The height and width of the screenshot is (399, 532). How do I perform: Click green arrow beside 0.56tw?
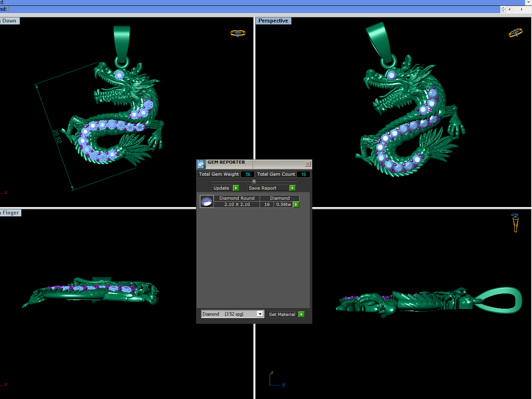pyautogui.click(x=296, y=205)
